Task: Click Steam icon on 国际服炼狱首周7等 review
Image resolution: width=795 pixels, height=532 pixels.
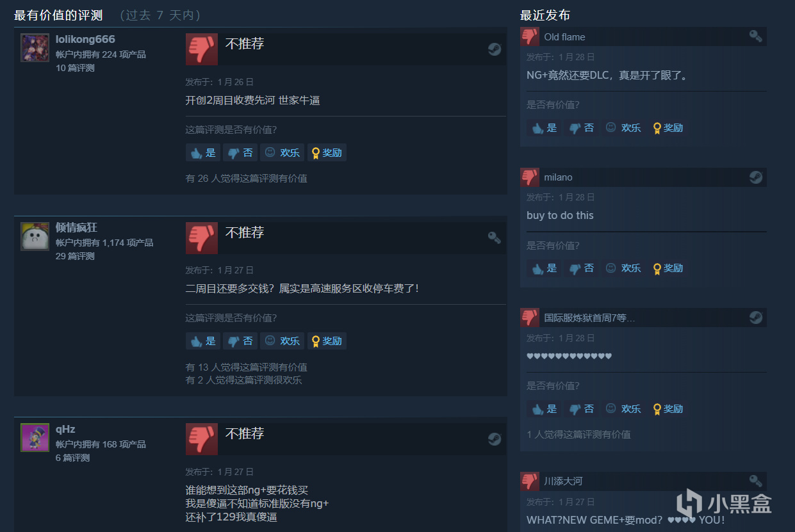Action: pyautogui.click(x=756, y=318)
